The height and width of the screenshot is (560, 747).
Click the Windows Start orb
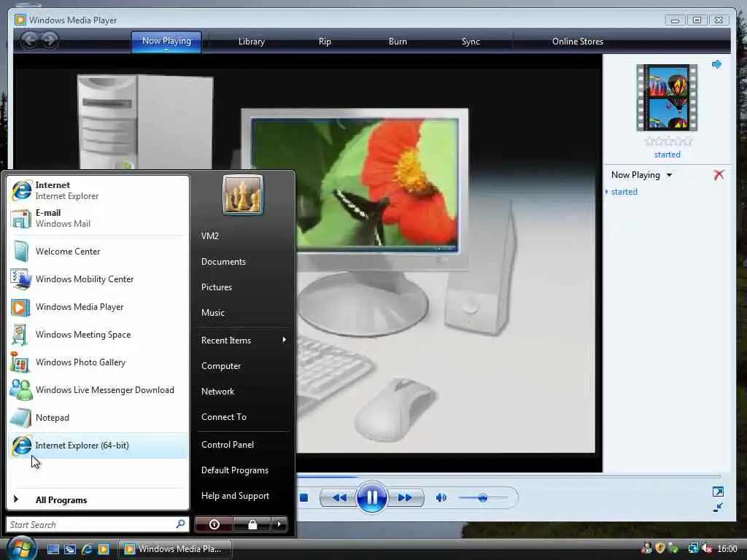(21, 548)
